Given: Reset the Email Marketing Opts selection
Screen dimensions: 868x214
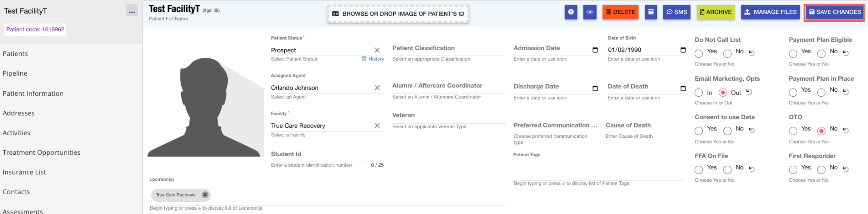Looking at the screenshot, I should [749, 92].
